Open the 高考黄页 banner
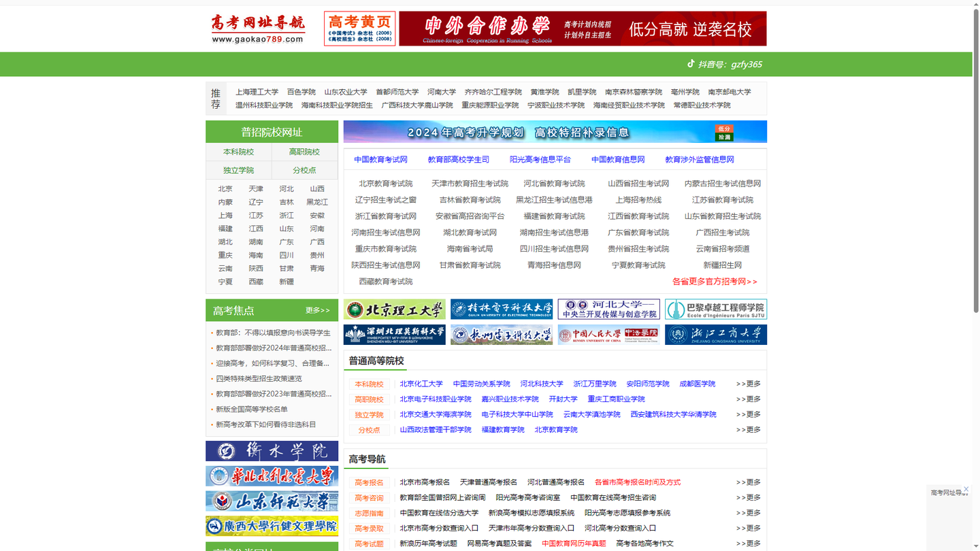The height and width of the screenshot is (551, 980). 359,29
